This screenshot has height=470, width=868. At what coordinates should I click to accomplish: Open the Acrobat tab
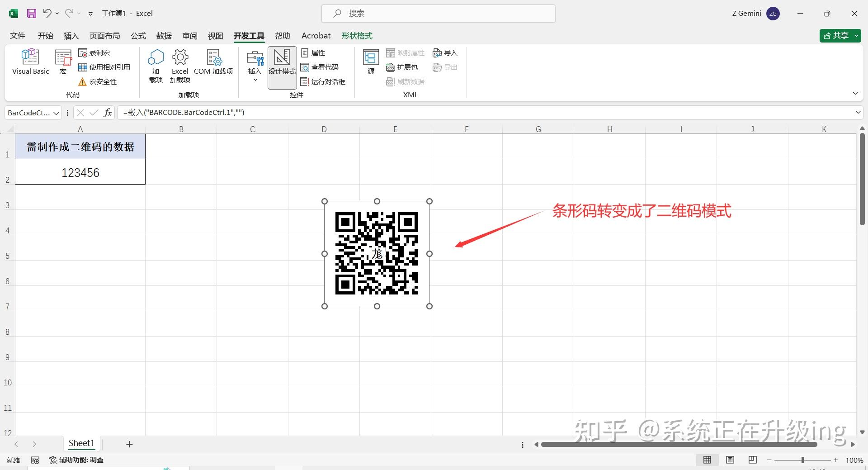(316, 36)
